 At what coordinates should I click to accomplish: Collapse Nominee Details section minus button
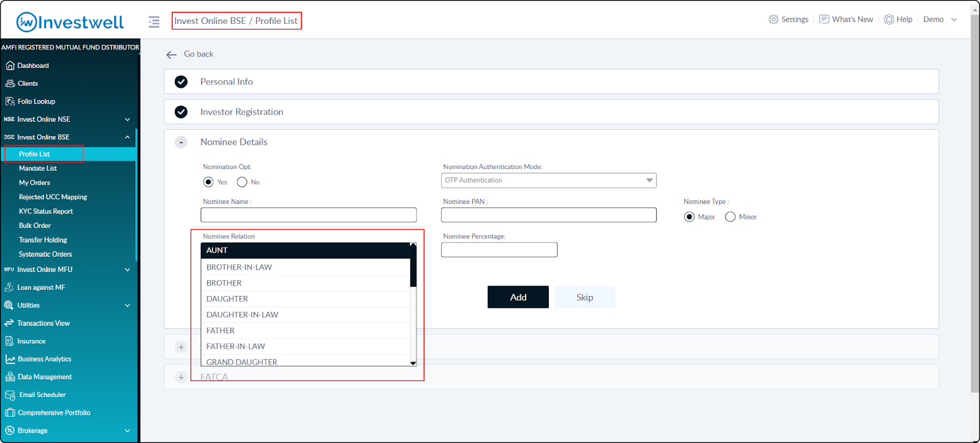181,142
